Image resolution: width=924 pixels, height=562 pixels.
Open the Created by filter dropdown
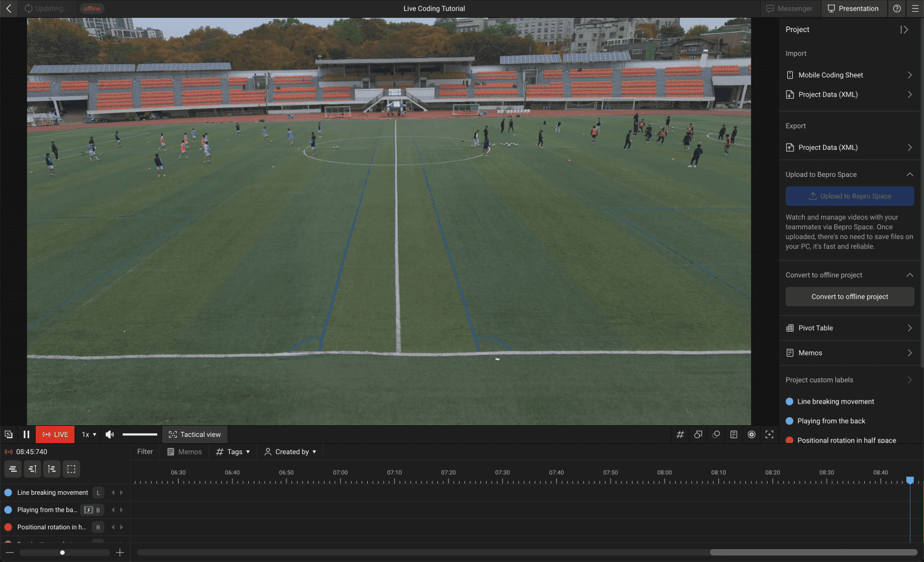pos(290,452)
